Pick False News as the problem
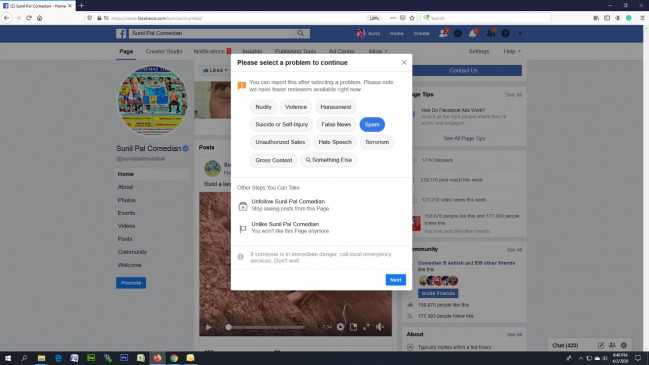649x365 pixels. 336,124
